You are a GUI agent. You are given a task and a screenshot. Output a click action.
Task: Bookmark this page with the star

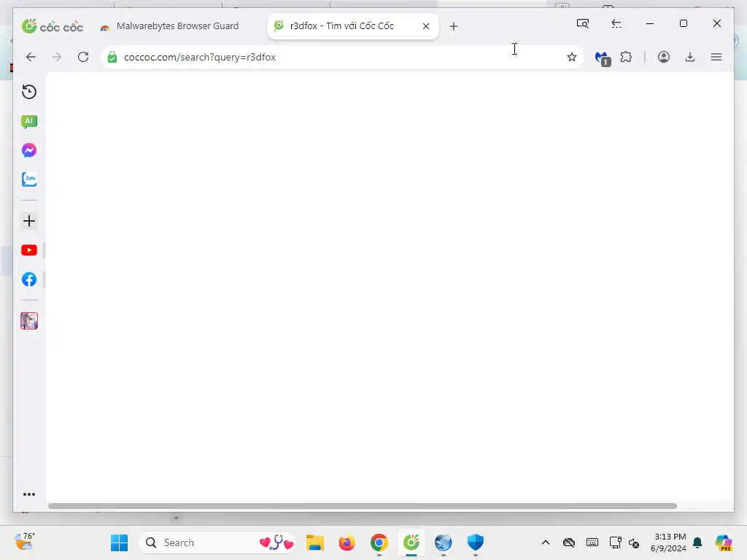pos(572,57)
